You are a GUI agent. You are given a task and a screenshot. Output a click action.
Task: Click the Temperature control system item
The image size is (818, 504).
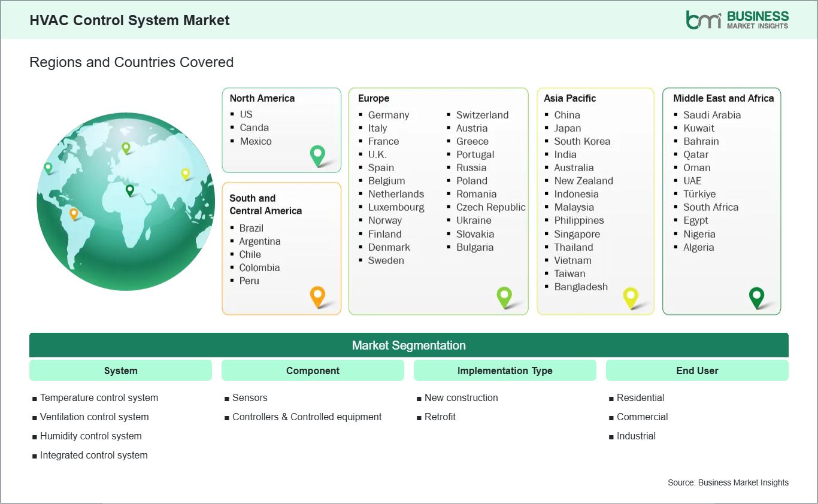pyautogui.click(x=99, y=397)
